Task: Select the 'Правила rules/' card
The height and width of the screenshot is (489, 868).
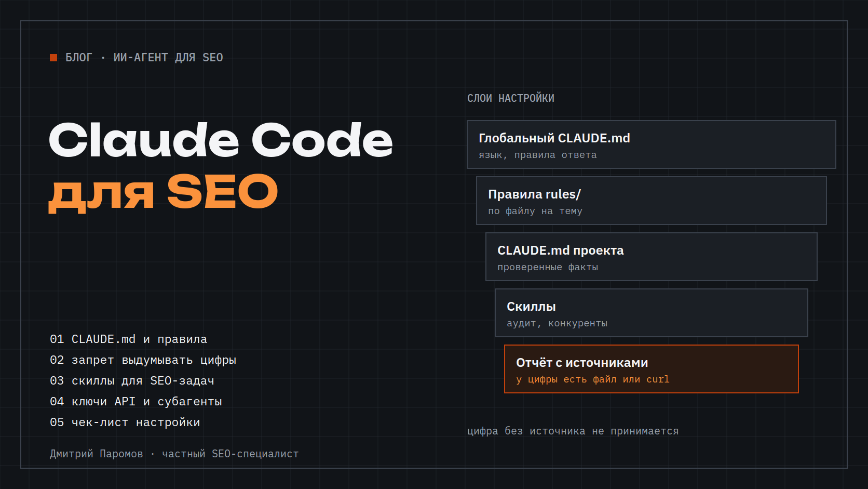Action: click(652, 201)
